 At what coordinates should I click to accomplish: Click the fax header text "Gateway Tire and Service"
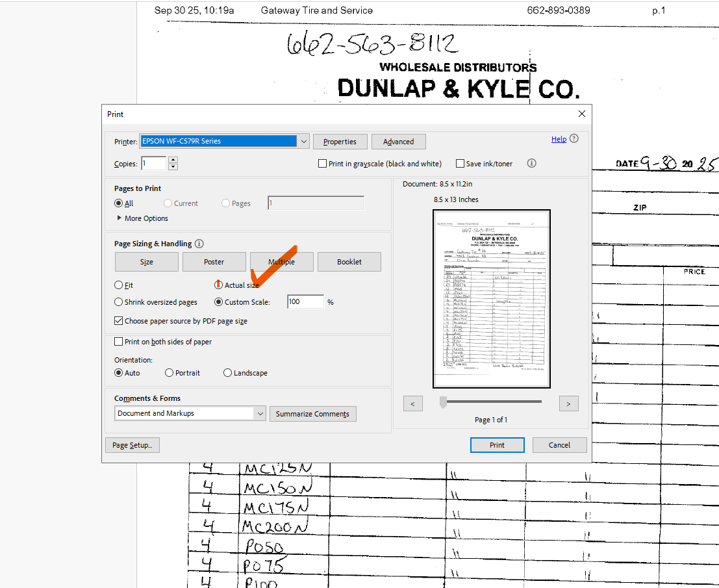click(x=317, y=10)
